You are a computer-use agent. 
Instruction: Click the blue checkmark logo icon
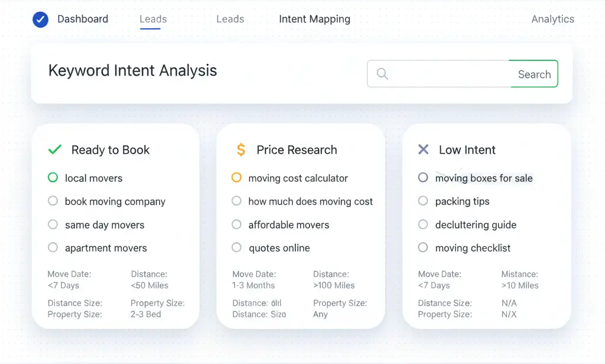pyautogui.click(x=41, y=19)
